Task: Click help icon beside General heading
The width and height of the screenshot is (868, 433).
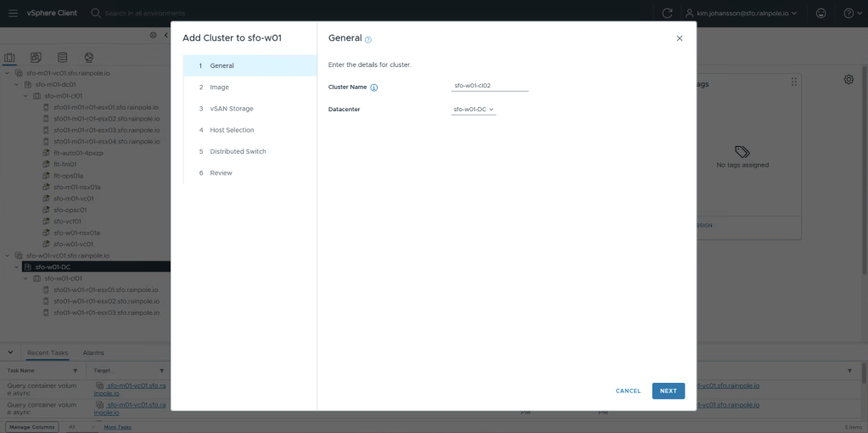Action: tap(368, 40)
